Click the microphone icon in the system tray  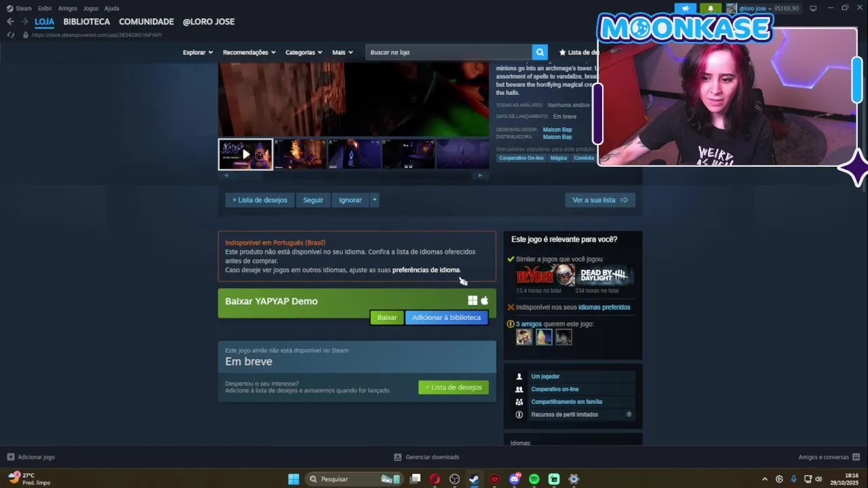coord(793,479)
